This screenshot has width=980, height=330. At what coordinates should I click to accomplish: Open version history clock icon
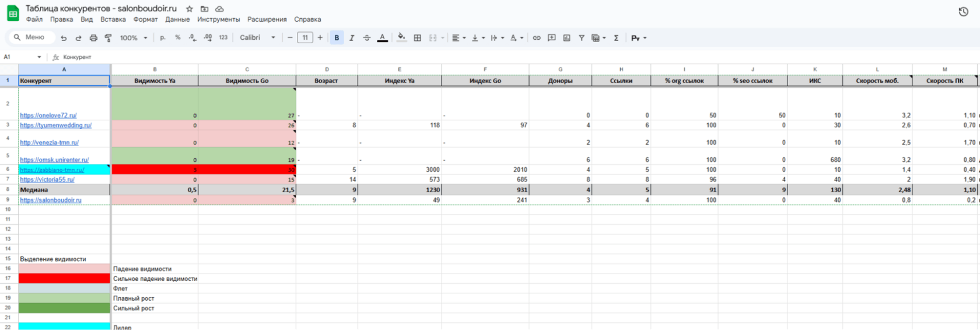963,12
